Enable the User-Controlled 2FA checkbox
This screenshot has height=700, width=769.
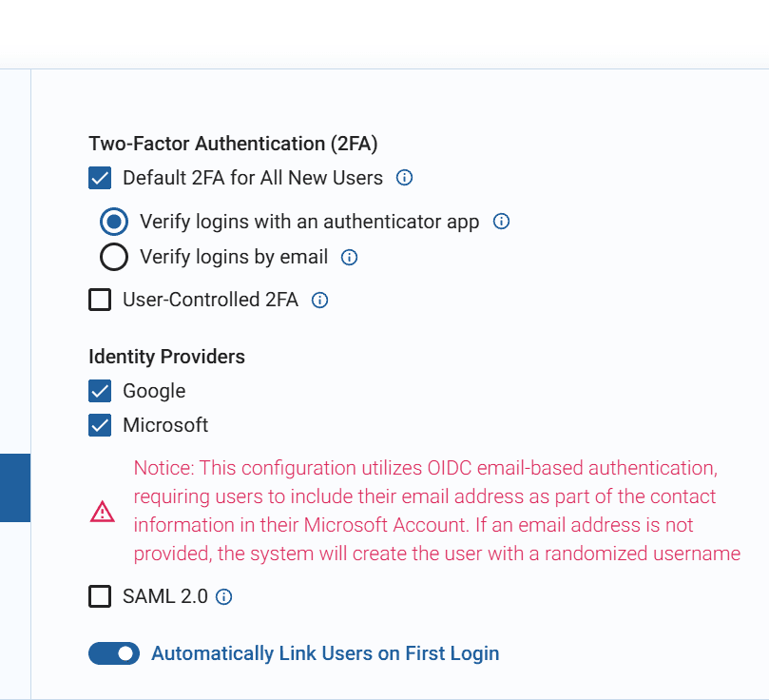[100, 300]
